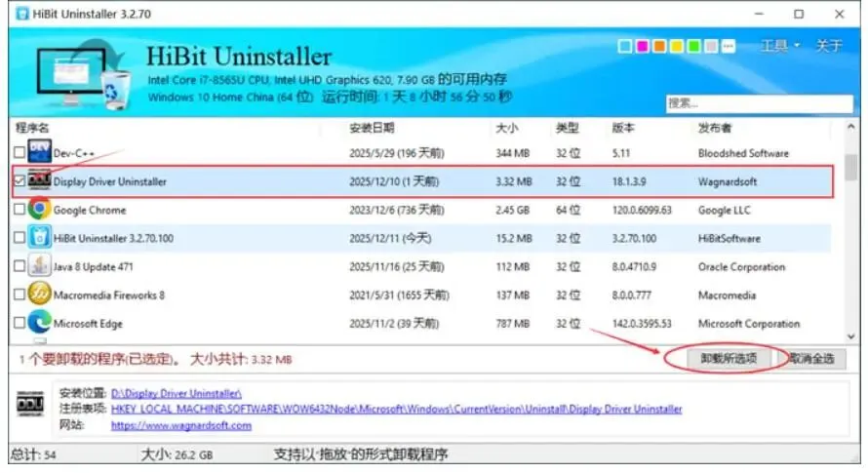Click the Oracle Corporation publisher cell
The image size is (868, 473).
pos(741,267)
